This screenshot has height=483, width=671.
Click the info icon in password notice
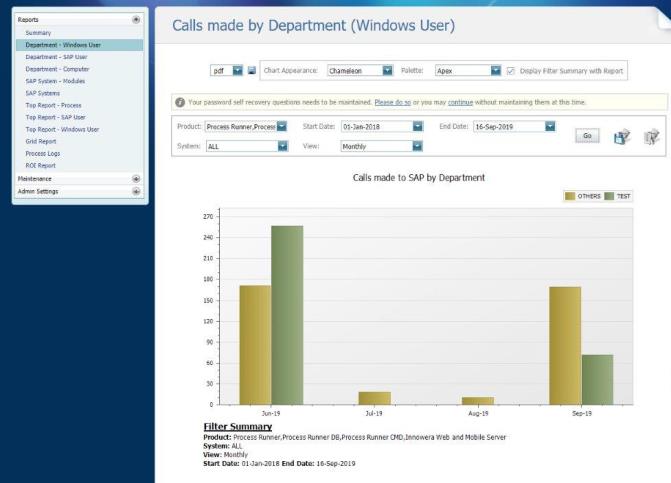[180, 102]
